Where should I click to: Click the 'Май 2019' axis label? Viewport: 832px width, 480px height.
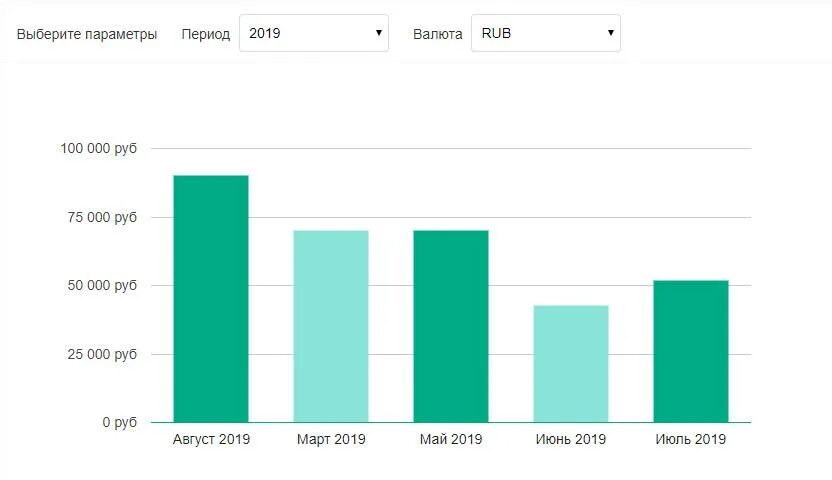tap(450, 439)
